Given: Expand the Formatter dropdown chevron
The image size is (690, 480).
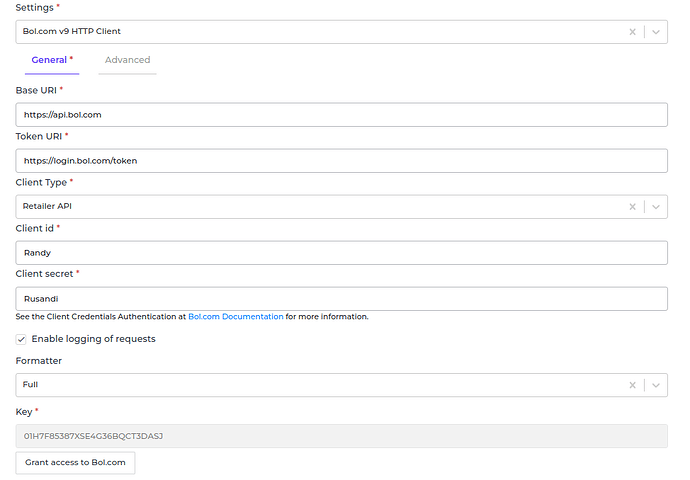Looking at the screenshot, I should tap(656, 385).
